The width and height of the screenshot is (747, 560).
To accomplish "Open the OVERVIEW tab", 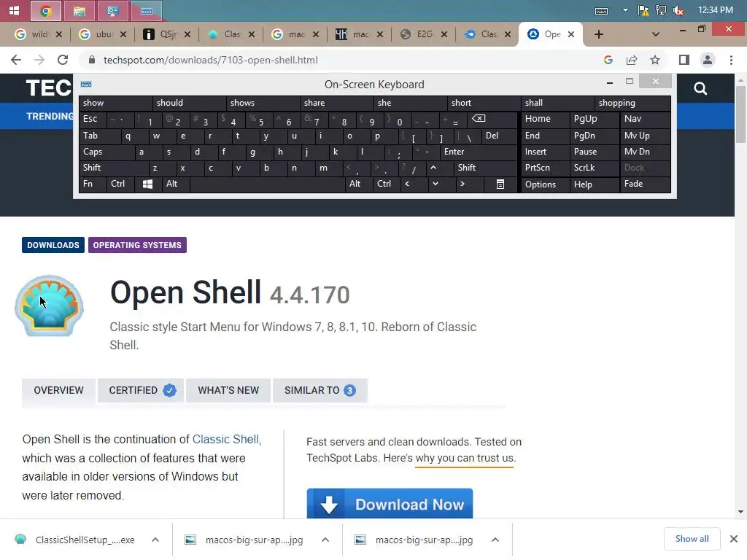I will (58, 391).
